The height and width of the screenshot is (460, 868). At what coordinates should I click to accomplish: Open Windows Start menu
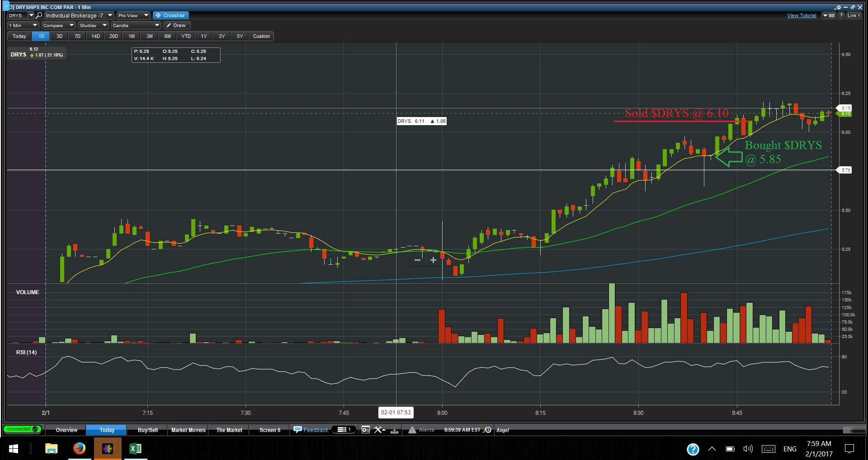click(14, 449)
